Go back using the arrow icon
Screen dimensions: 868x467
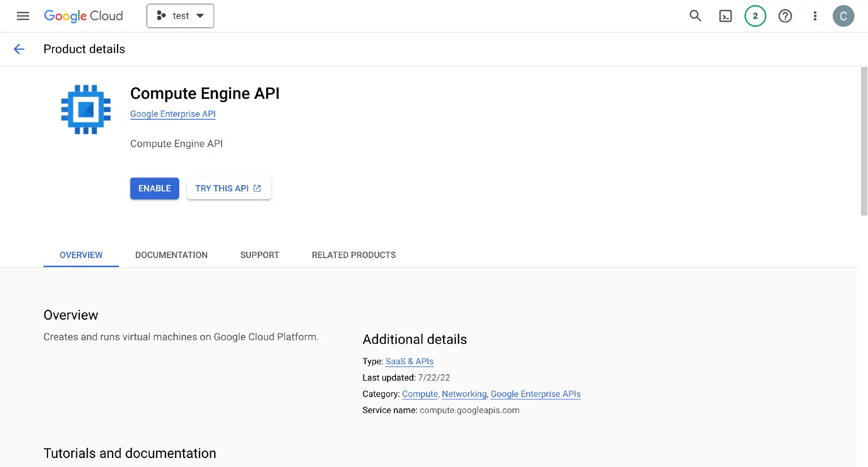tap(19, 49)
